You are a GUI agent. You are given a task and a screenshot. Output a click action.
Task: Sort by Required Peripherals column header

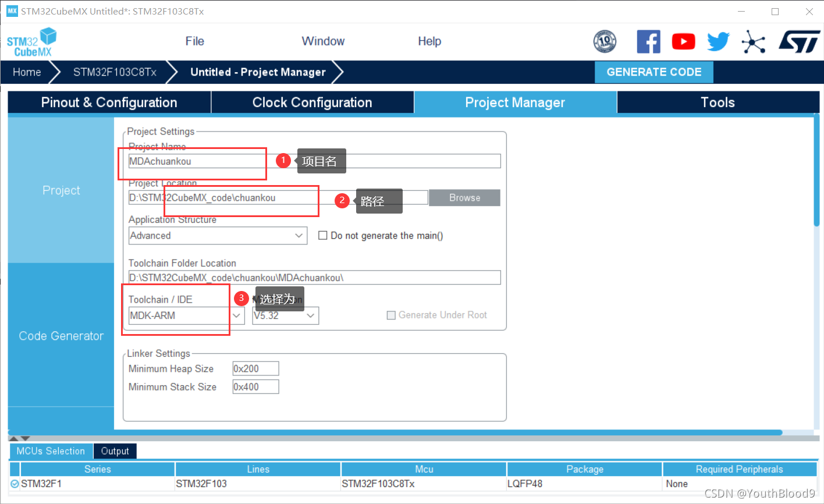(739, 469)
